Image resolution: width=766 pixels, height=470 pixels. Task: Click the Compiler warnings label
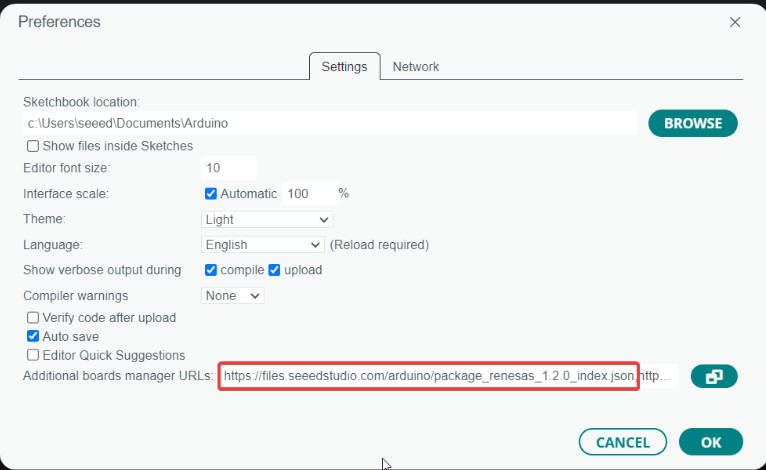point(76,296)
